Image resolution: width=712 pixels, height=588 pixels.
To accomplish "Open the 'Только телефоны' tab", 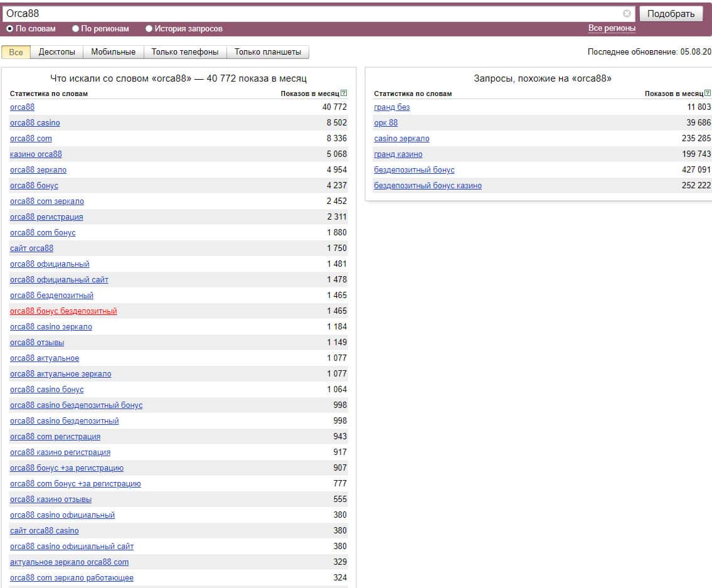I will coord(185,52).
